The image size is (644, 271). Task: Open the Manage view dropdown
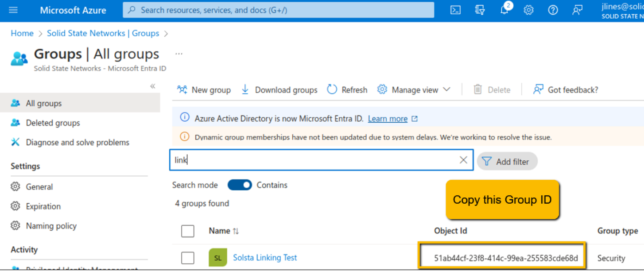(414, 90)
